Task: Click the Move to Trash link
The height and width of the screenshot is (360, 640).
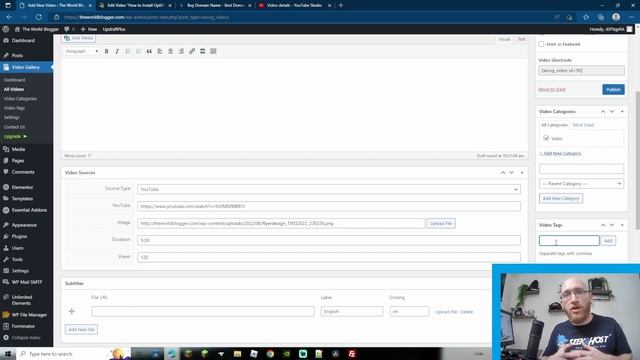Action: point(552,89)
